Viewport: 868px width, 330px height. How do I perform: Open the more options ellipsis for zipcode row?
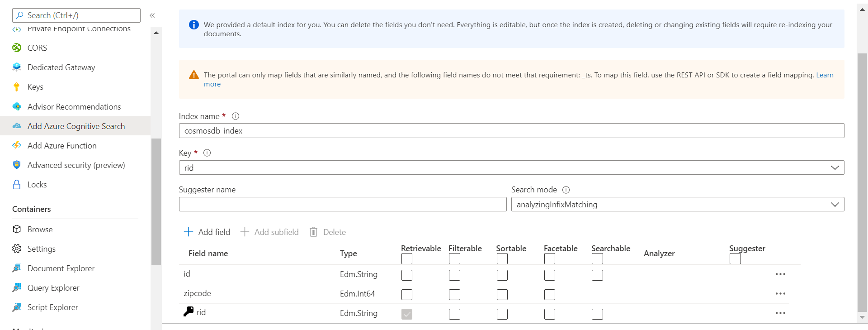(x=780, y=294)
